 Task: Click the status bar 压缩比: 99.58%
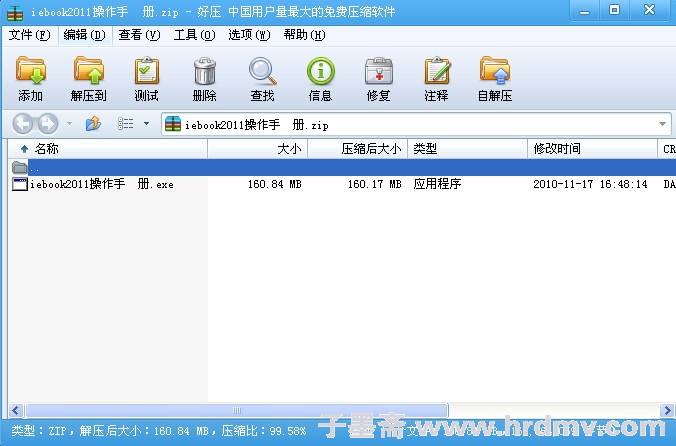point(264,430)
